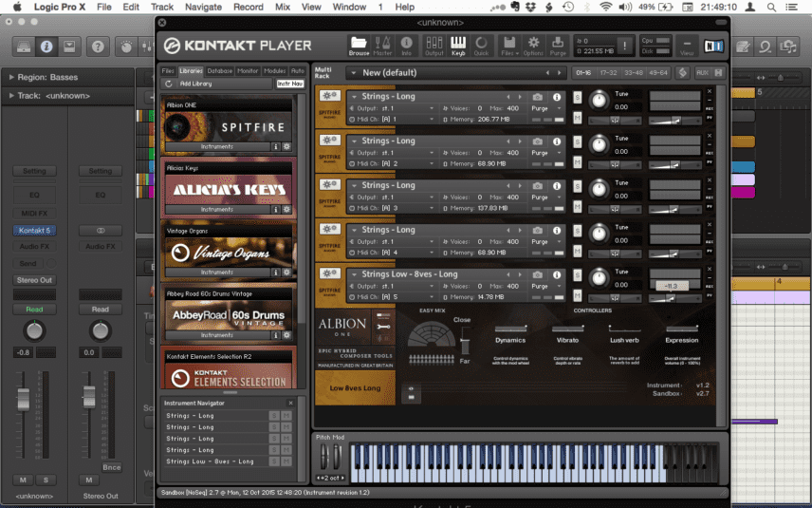Expand the Track: <unknown> disclosure triangle
Viewport: 812px width, 508px height.
coord(10,96)
